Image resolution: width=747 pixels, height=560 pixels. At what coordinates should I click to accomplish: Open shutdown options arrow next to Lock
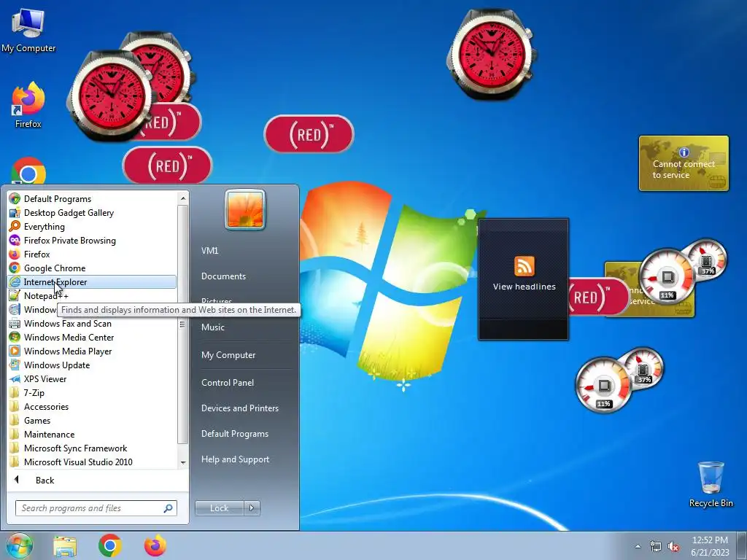(252, 508)
